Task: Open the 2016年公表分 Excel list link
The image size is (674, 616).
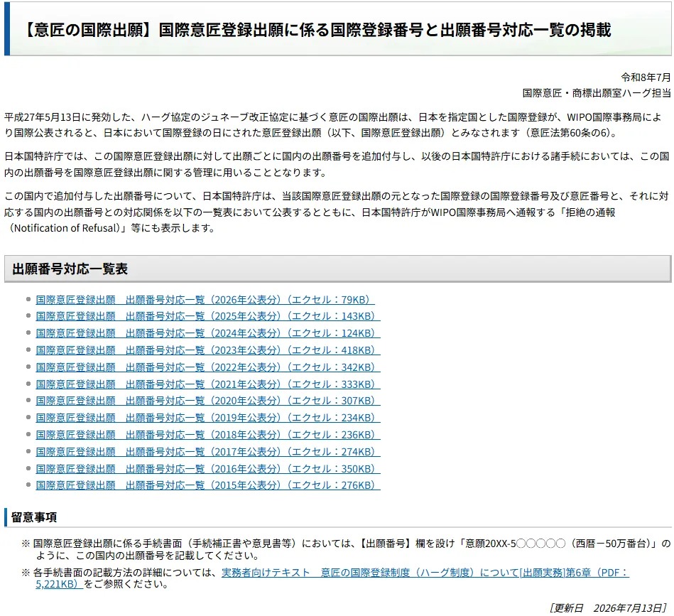Action: (208, 468)
